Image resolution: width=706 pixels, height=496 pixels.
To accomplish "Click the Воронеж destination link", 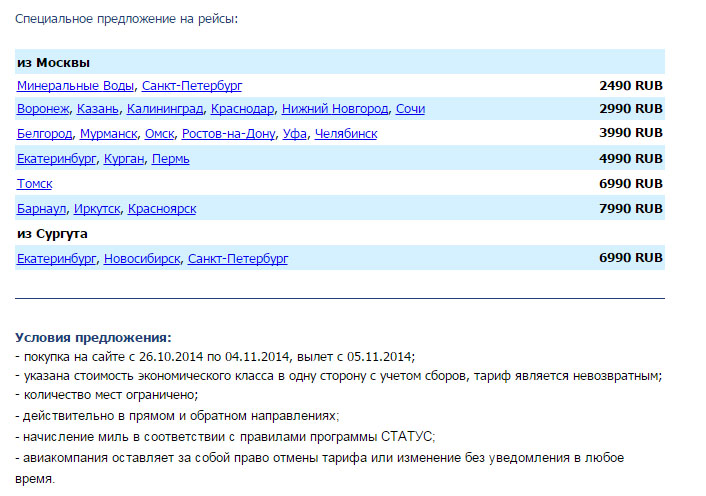I will [43, 109].
